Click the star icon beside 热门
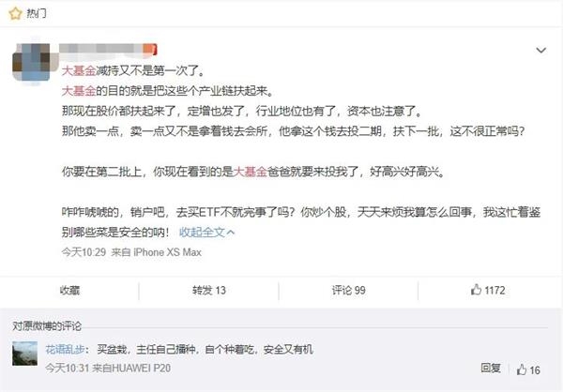Screen dimensions: 563x392 (15, 14)
